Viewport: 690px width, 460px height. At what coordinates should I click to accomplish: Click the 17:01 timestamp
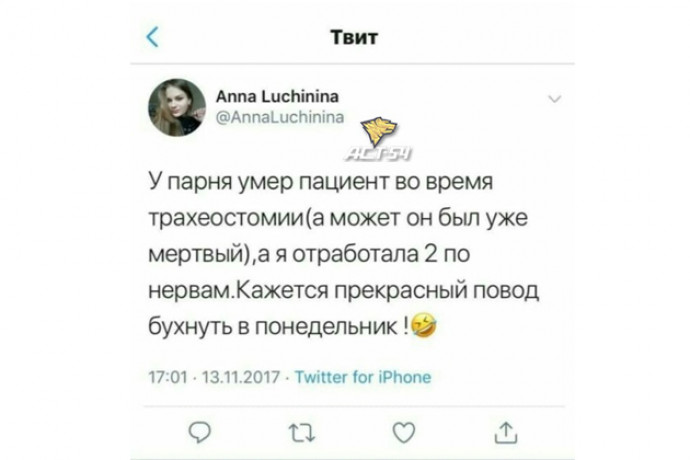point(168,378)
